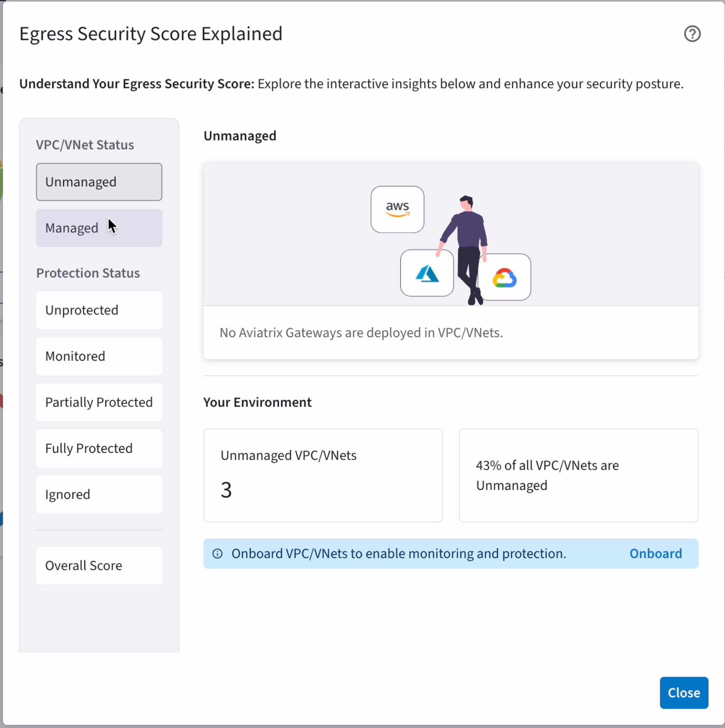Screen dimensions: 725x728
Task: Switch to the Managed VPC/VNet status
Action: (99, 228)
